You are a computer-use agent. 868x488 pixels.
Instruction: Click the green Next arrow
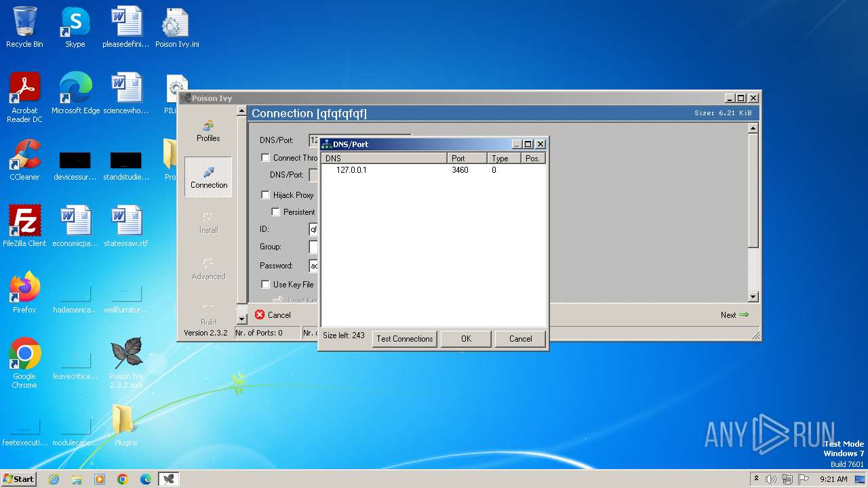pos(744,314)
